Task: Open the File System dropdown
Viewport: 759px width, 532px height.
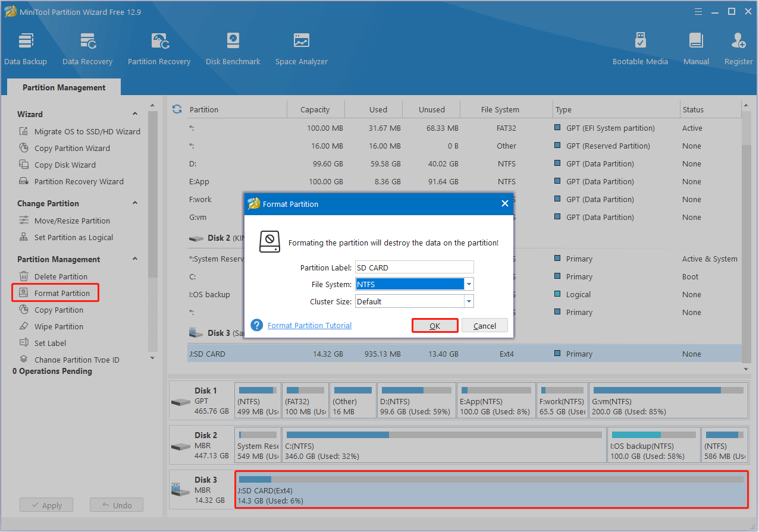Action: pos(469,284)
